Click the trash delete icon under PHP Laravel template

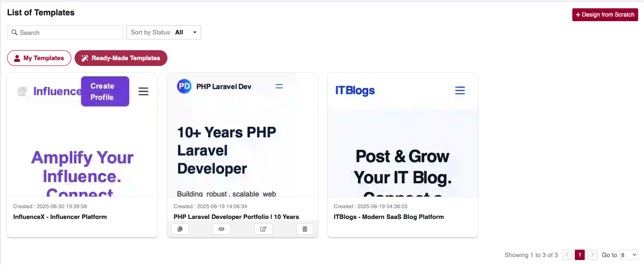click(x=305, y=229)
